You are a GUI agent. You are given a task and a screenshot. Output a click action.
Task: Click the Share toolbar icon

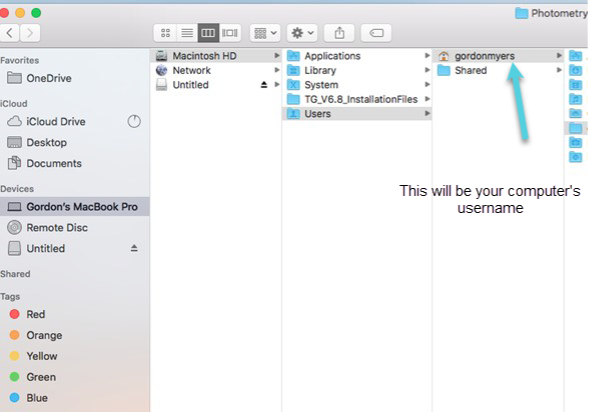(337, 33)
